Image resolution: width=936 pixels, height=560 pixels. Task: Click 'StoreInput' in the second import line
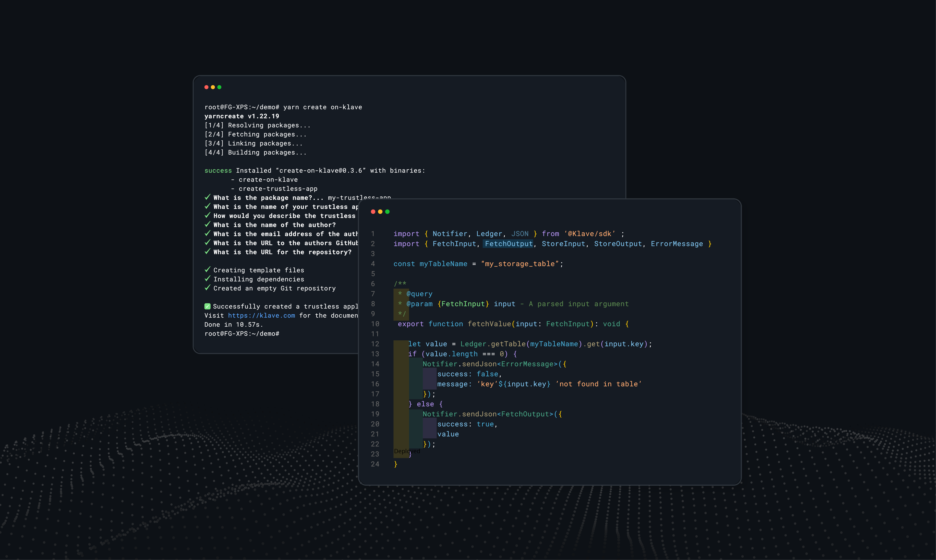coord(564,244)
